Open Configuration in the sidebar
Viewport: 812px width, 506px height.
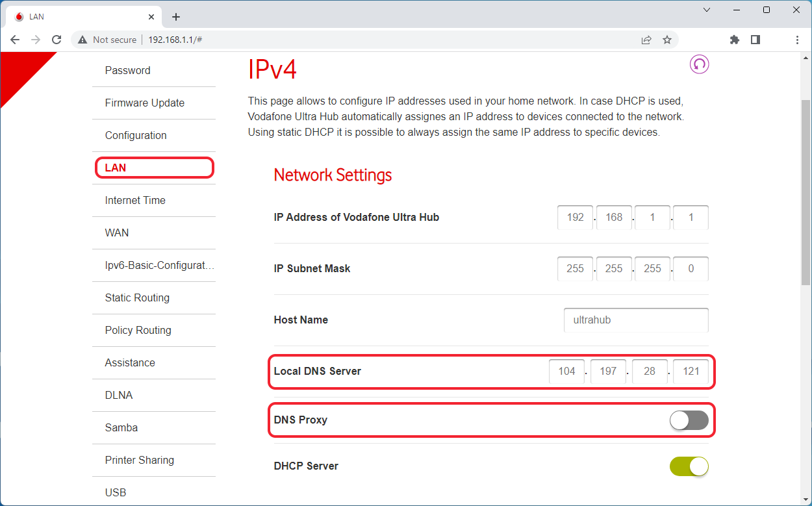(x=136, y=135)
